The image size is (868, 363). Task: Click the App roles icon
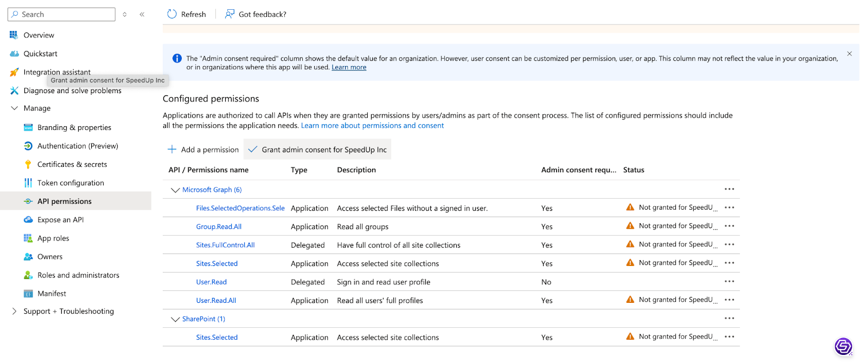pyautogui.click(x=28, y=238)
